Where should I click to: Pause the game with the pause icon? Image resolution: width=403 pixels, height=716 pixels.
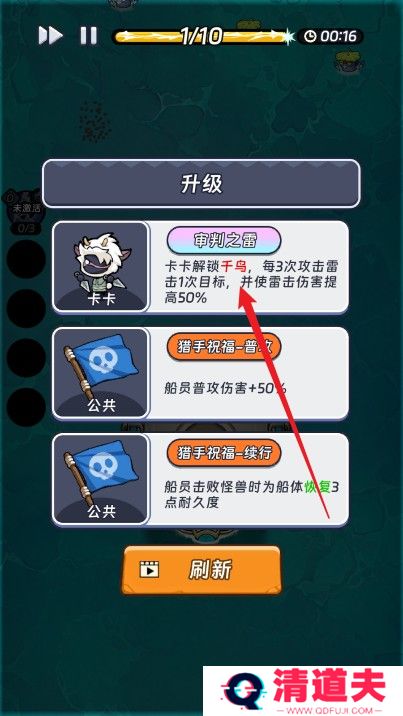pos(89,35)
